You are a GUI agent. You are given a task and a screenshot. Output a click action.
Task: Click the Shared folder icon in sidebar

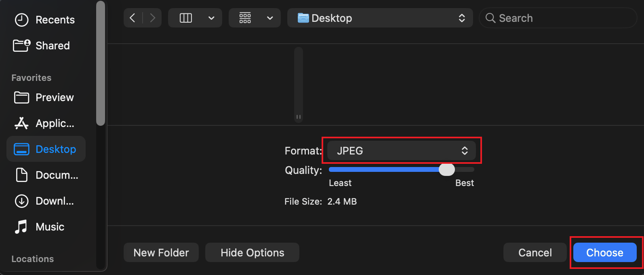click(x=21, y=46)
